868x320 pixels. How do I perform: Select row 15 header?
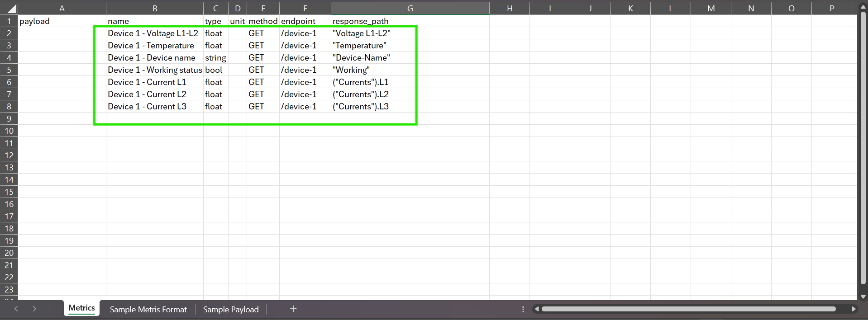(x=9, y=192)
